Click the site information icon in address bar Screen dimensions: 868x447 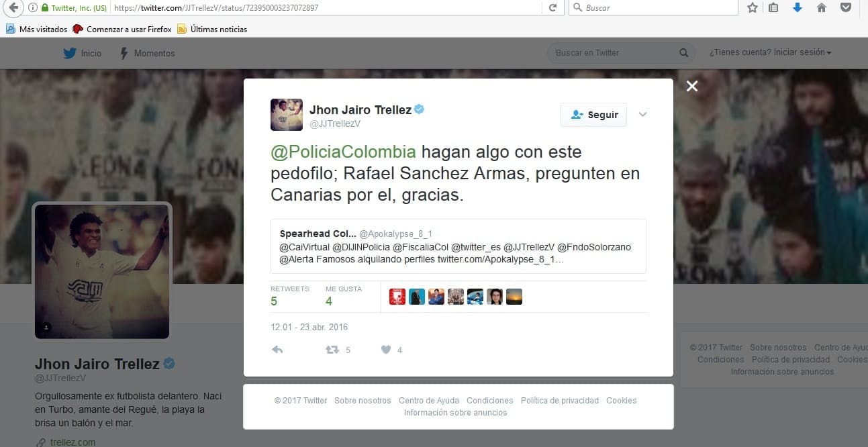click(32, 8)
